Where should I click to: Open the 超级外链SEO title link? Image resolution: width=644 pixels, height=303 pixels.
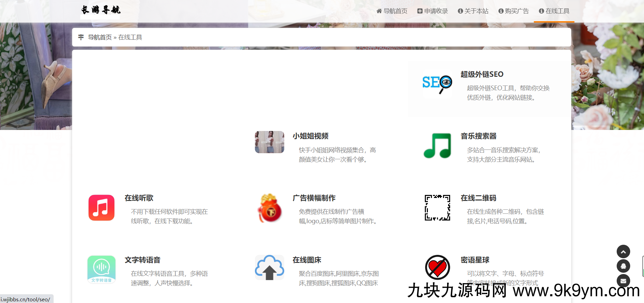point(482,74)
